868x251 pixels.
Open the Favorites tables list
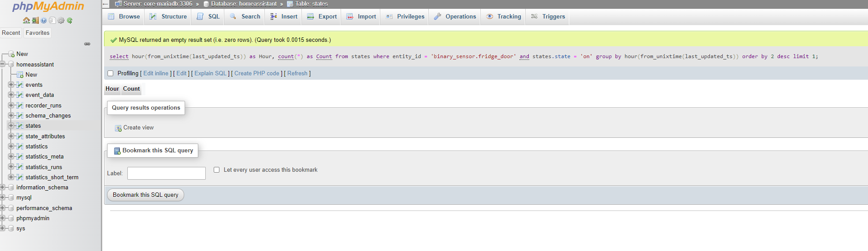(x=37, y=33)
